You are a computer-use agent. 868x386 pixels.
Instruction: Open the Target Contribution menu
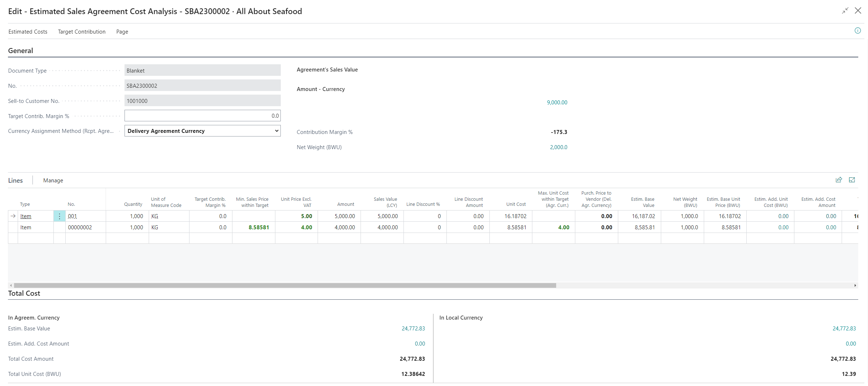pos(82,32)
